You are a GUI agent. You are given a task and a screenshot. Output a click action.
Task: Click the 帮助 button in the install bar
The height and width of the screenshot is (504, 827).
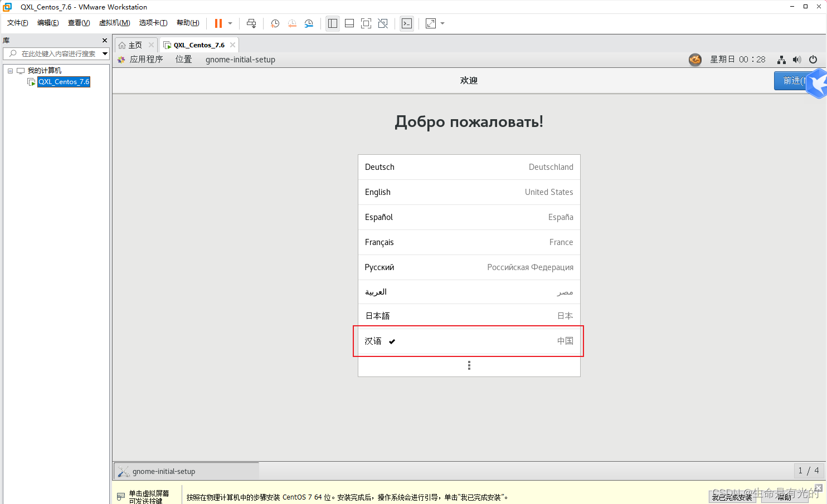coord(785,497)
